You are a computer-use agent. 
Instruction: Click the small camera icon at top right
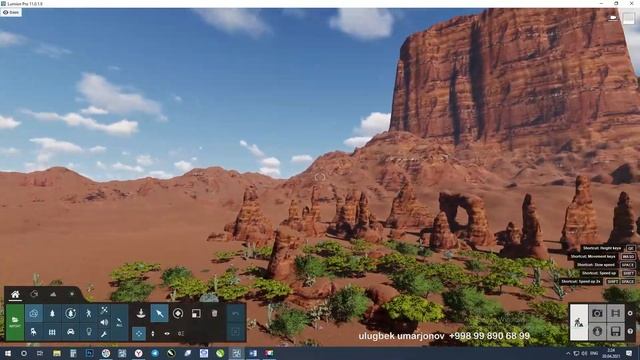(x=613, y=18)
